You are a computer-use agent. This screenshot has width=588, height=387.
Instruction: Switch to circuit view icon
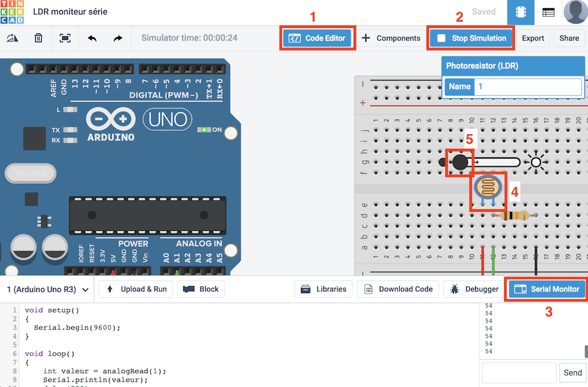(x=521, y=12)
